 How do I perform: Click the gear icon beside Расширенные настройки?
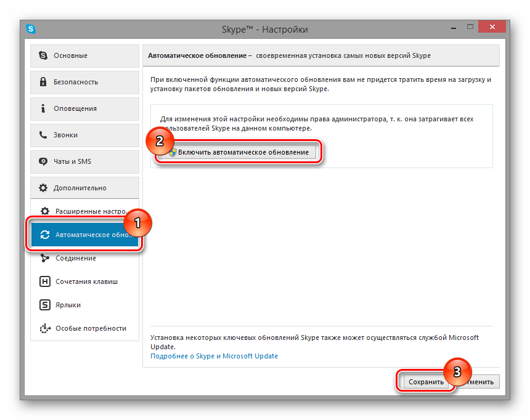[x=44, y=211]
